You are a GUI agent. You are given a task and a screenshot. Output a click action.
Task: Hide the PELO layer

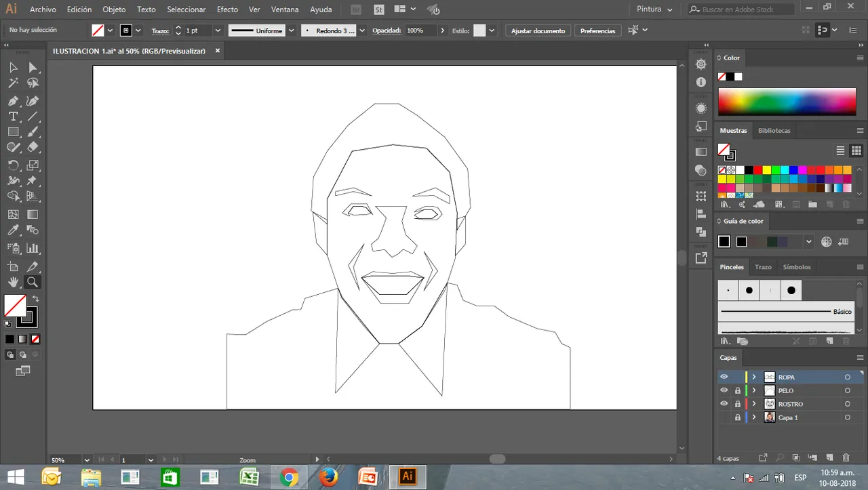tap(724, 390)
